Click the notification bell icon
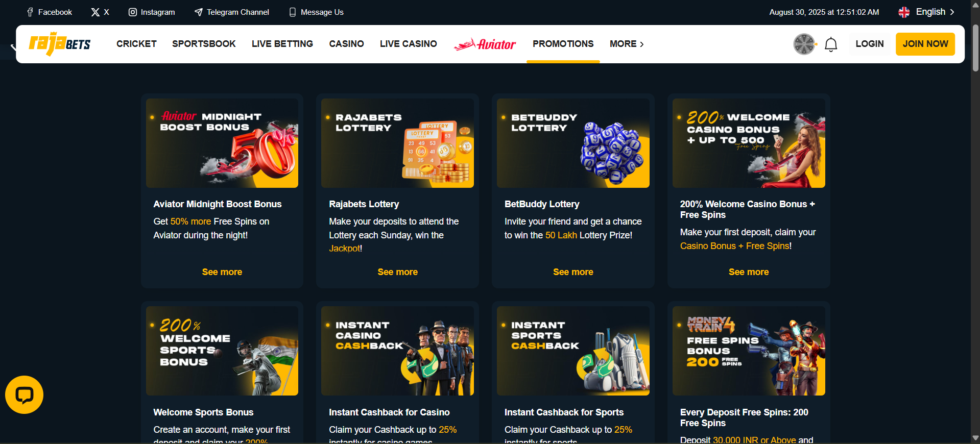The image size is (980, 444). coord(831,44)
